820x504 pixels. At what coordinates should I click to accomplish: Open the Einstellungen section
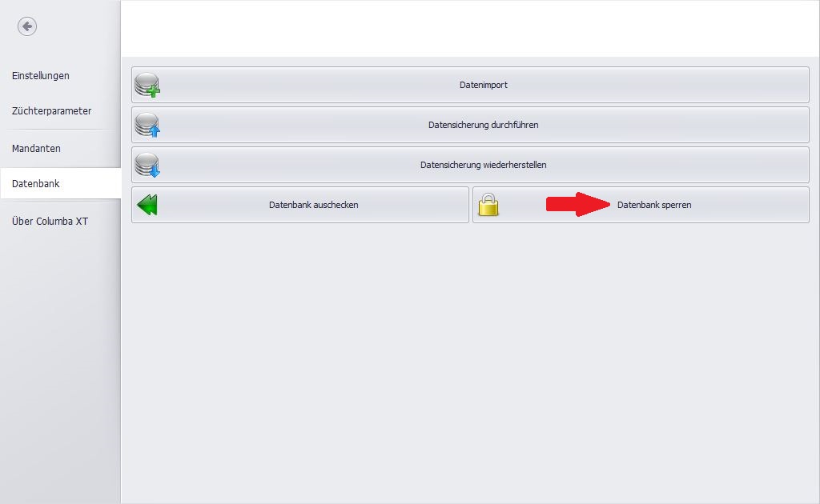[41, 76]
